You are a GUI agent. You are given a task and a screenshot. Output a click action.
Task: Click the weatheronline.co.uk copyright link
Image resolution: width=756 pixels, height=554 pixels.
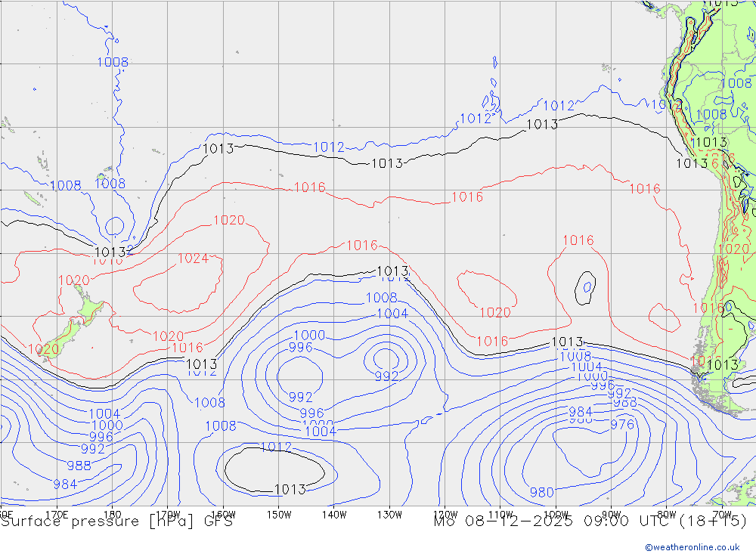tap(692, 547)
